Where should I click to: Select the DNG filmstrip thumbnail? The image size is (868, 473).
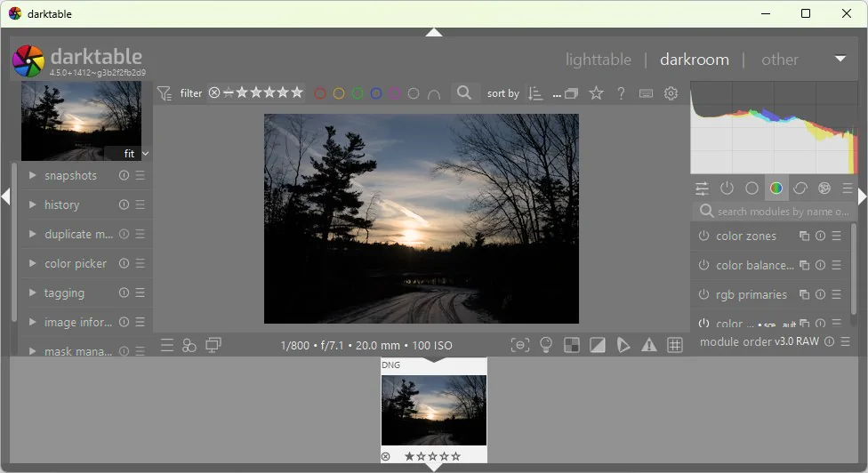[434, 410]
